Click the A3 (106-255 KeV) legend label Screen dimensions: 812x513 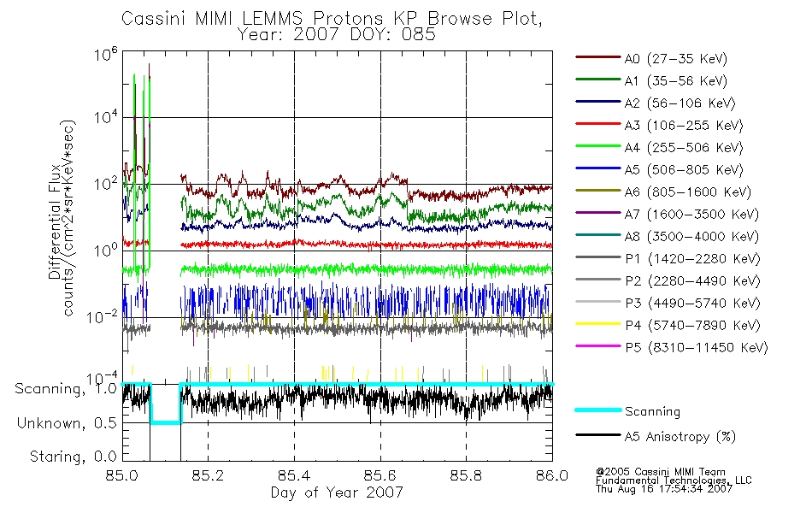pos(684,126)
